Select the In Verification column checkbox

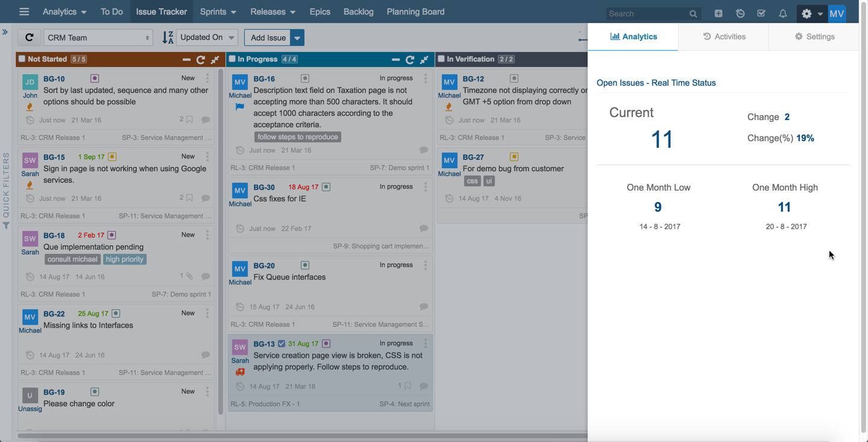coord(441,59)
